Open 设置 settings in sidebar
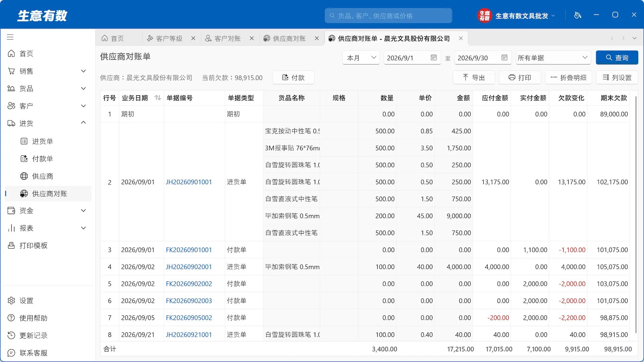This screenshot has width=644, height=362. (x=48, y=301)
